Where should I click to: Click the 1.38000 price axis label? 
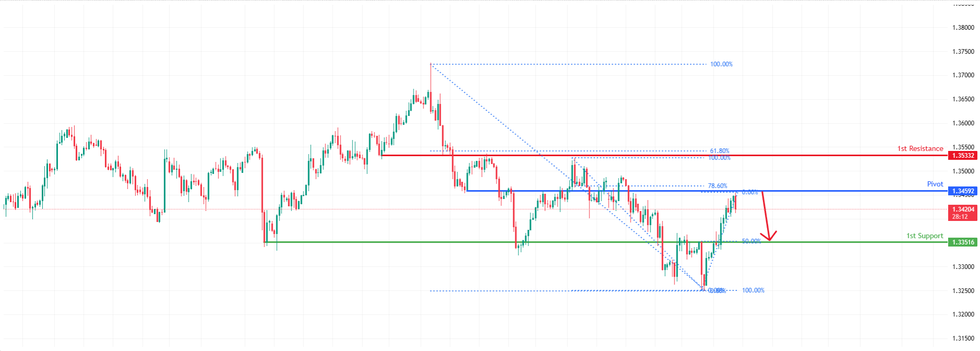click(x=963, y=28)
